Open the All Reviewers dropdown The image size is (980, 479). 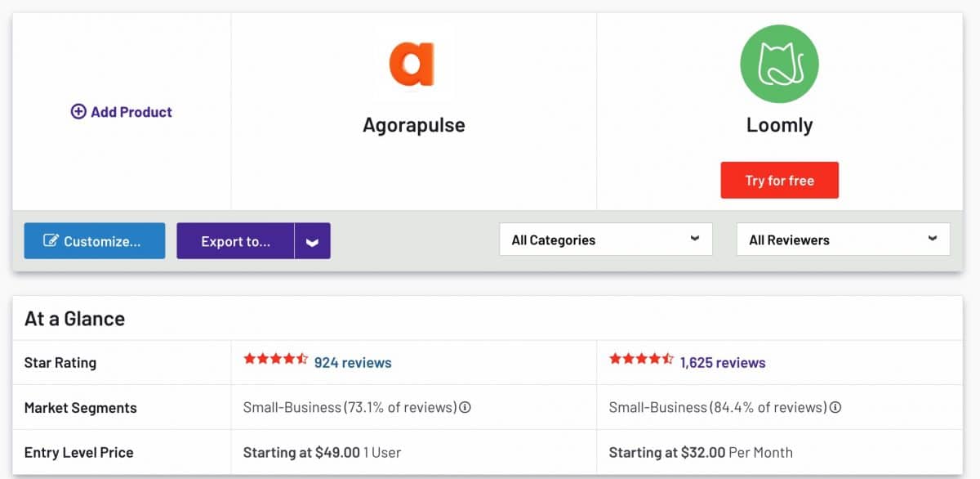click(x=843, y=239)
